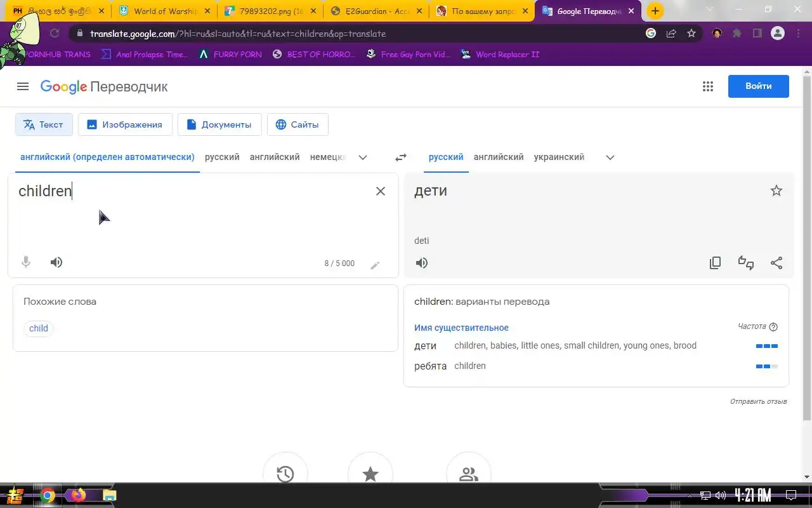Copy the translation to clipboard
The height and width of the screenshot is (508, 812).
point(715,263)
